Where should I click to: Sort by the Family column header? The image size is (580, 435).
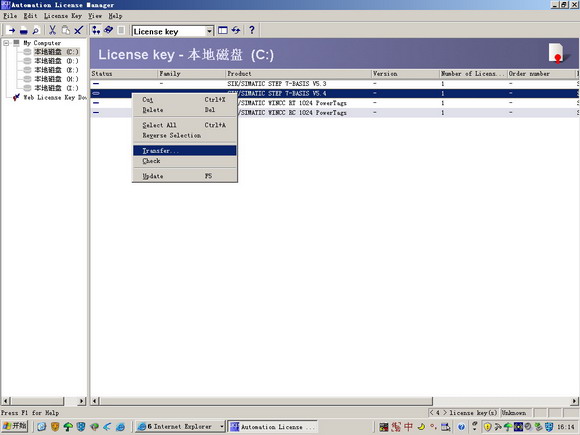coord(192,74)
